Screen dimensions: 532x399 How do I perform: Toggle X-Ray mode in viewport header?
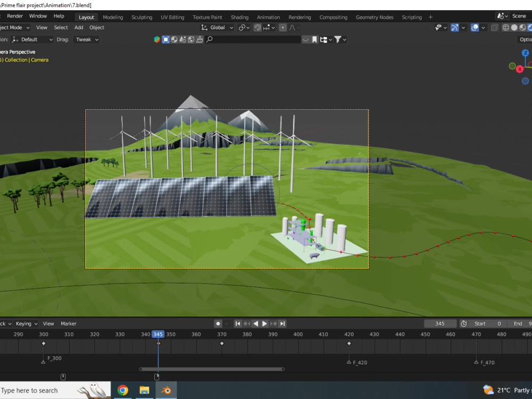coord(494,27)
